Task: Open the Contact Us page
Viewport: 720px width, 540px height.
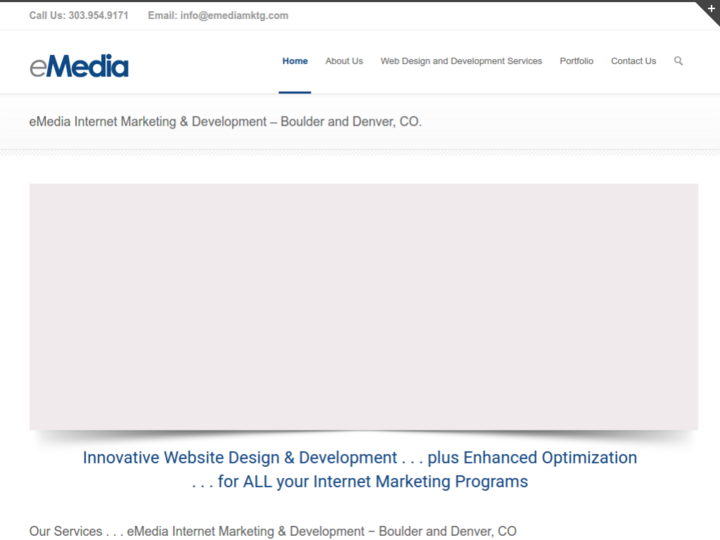Action: (633, 61)
